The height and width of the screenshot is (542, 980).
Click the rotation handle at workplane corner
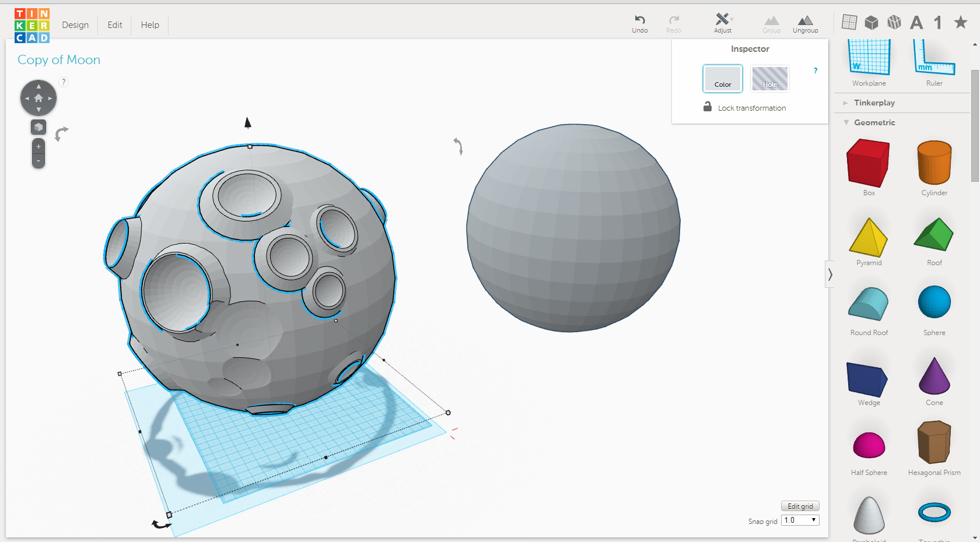tap(162, 524)
